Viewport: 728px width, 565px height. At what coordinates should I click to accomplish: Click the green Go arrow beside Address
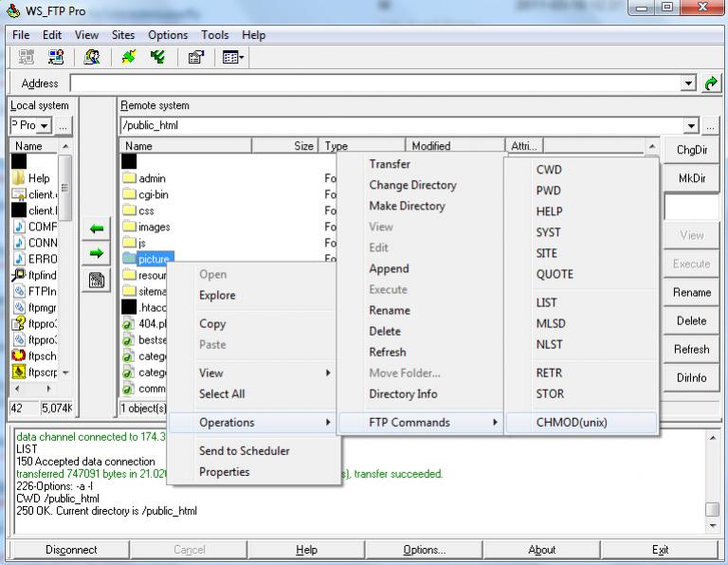pyautogui.click(x=711, y=84)
